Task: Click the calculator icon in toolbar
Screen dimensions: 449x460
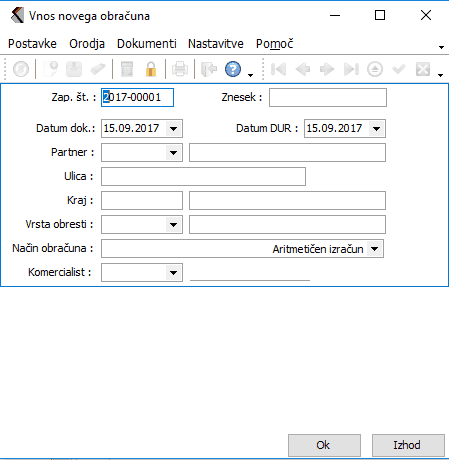Action: pyautogui.click(x=127, y=69)
